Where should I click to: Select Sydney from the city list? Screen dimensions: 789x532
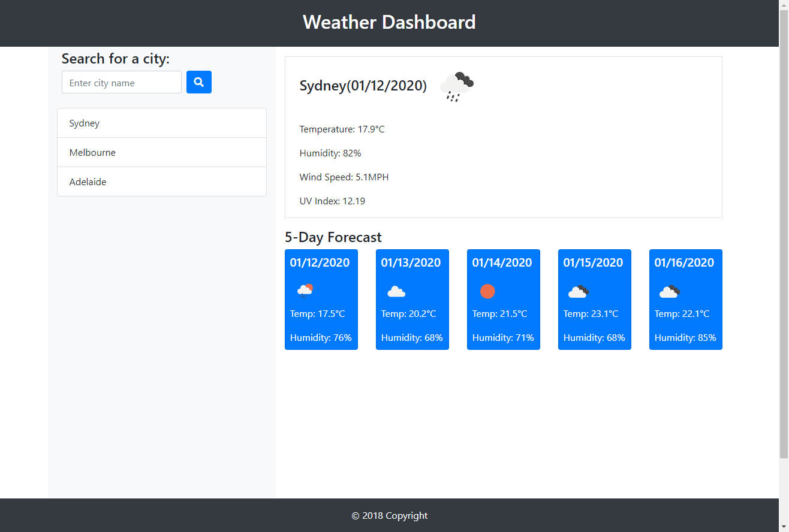(162, 123)
